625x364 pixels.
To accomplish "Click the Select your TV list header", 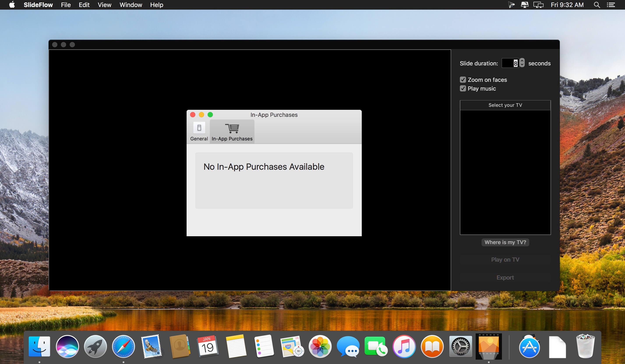I will [505, 105].
